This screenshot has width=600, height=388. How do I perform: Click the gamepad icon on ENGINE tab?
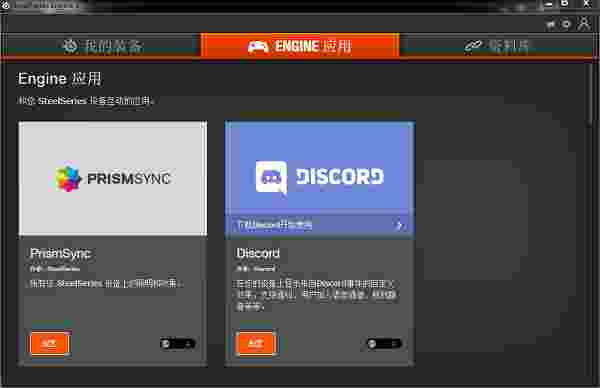[x=258, y=46]
